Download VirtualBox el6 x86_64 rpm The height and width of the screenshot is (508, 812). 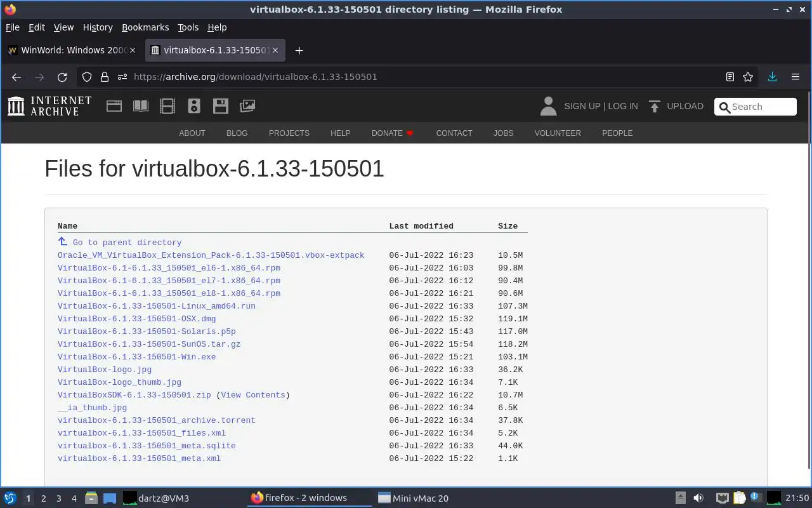pyautogui.click(x=169, y=268)
